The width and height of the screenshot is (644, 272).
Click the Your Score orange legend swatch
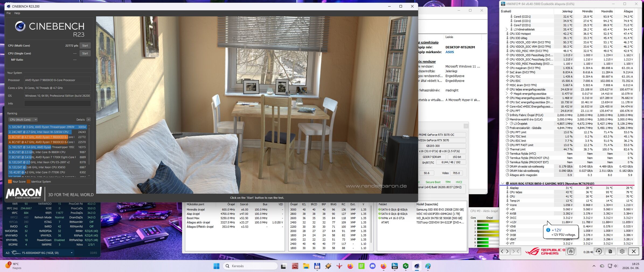[10, 181]
